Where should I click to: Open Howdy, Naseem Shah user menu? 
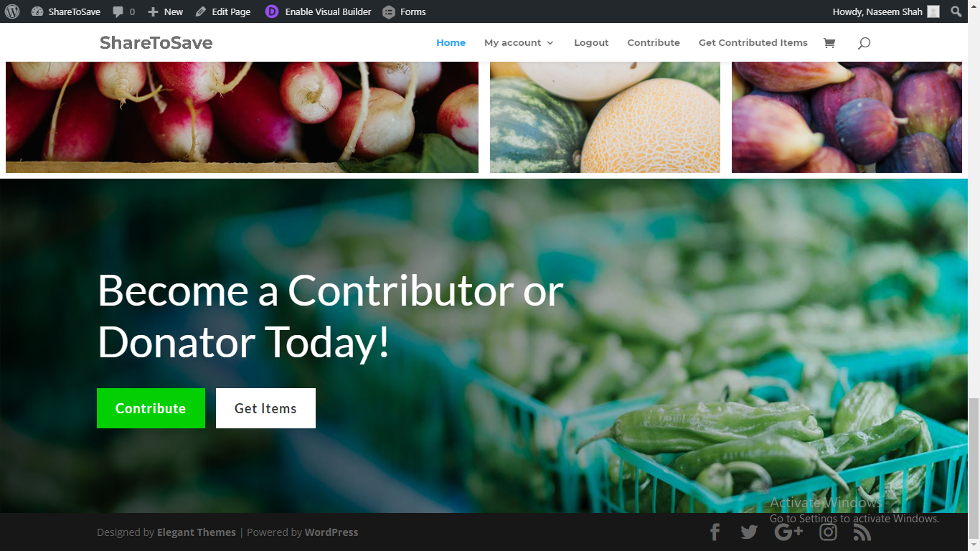tap(886, 11)
